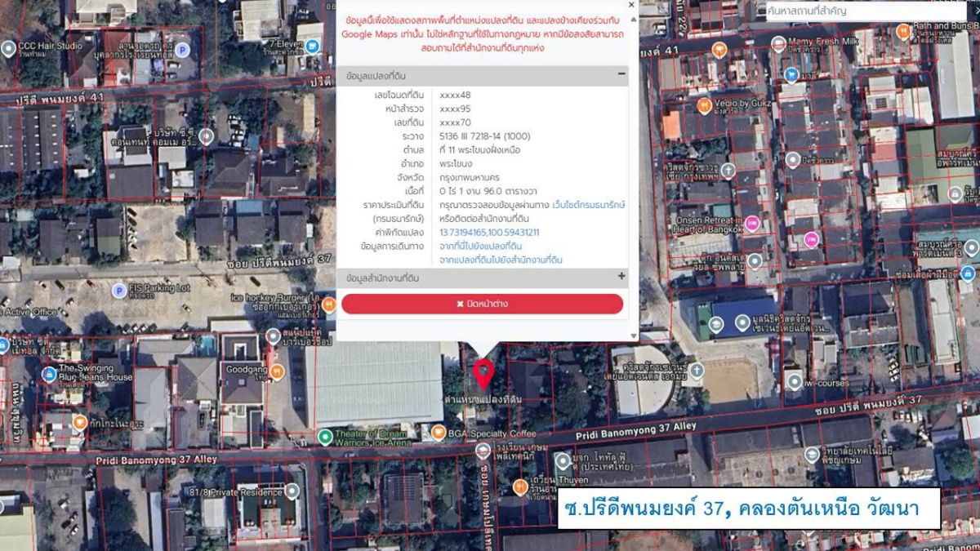
Task: Expand the ข้อมูลสำนักงานที่ดิน section with plus
Action: [x=621, y=277]
